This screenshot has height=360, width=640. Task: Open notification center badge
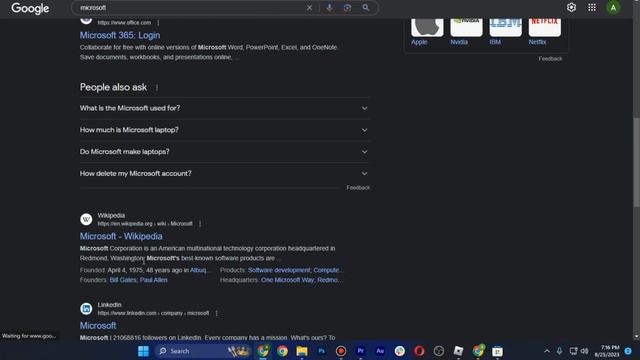coord(628,351)
